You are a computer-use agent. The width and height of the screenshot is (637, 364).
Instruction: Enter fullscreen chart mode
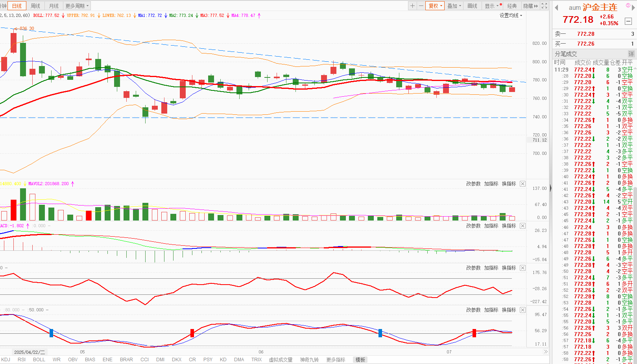click(545, 6)
